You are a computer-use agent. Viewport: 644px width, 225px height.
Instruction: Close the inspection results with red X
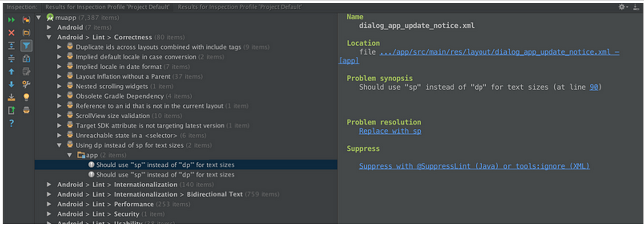point(11,33)
